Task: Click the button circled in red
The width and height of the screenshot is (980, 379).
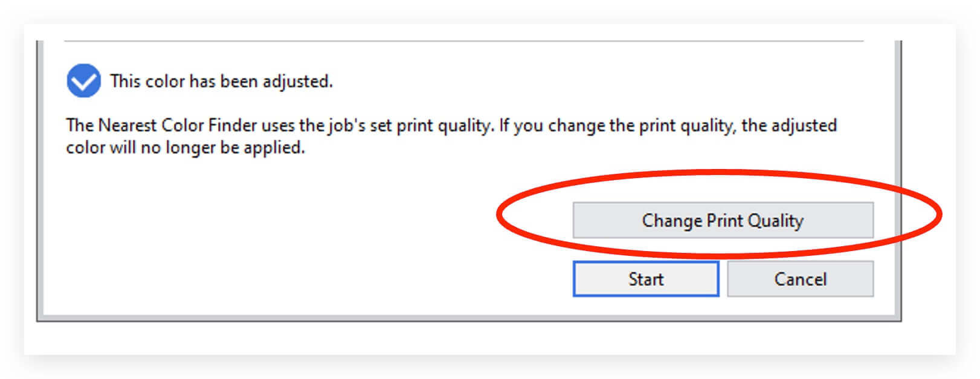Action: click(x=723, y=220)
